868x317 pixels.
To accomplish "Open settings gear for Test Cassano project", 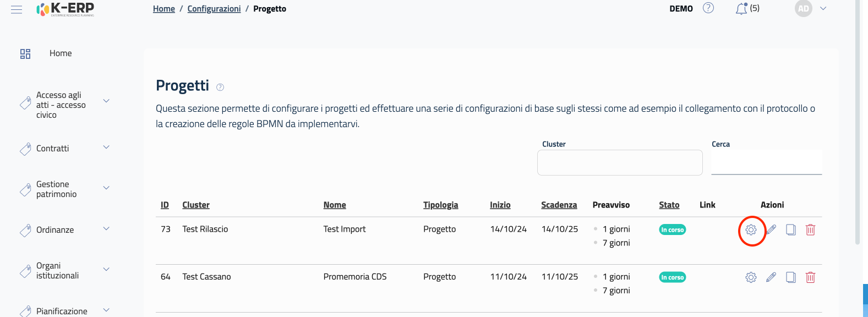I will click(x=751, y=277).
